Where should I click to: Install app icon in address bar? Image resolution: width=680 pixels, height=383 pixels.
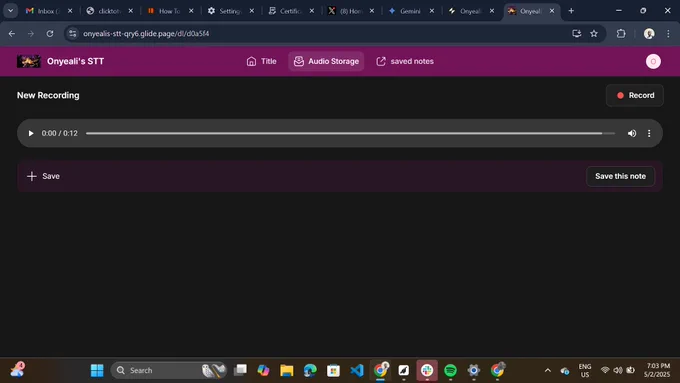pyautogui.click(x=576, y=33)
